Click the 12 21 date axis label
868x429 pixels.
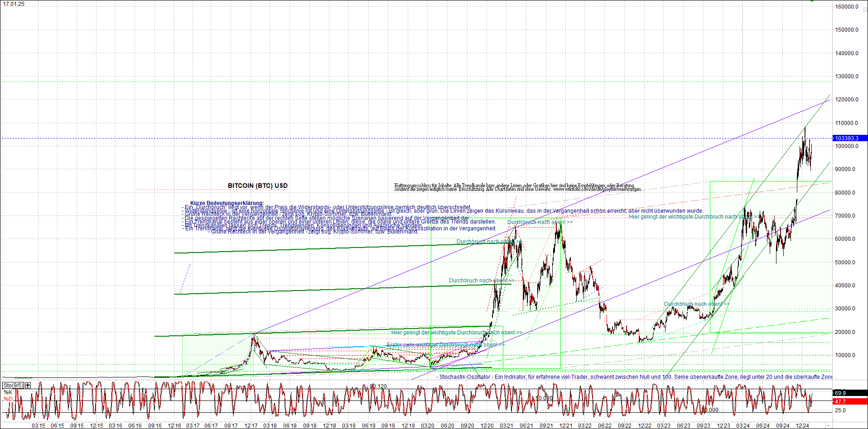565,425
